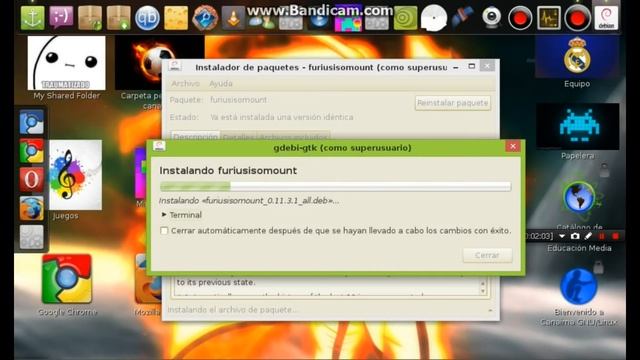Click the Cerrar button in gdebi dialog
The image size is (640, 360).
pyautogui.click(x=487, y=255)
